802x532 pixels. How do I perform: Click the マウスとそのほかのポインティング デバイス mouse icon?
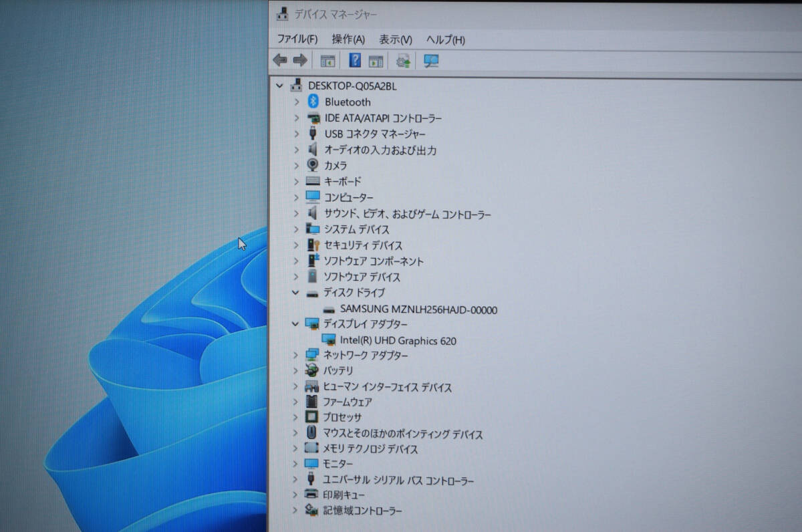coord(311,433)
